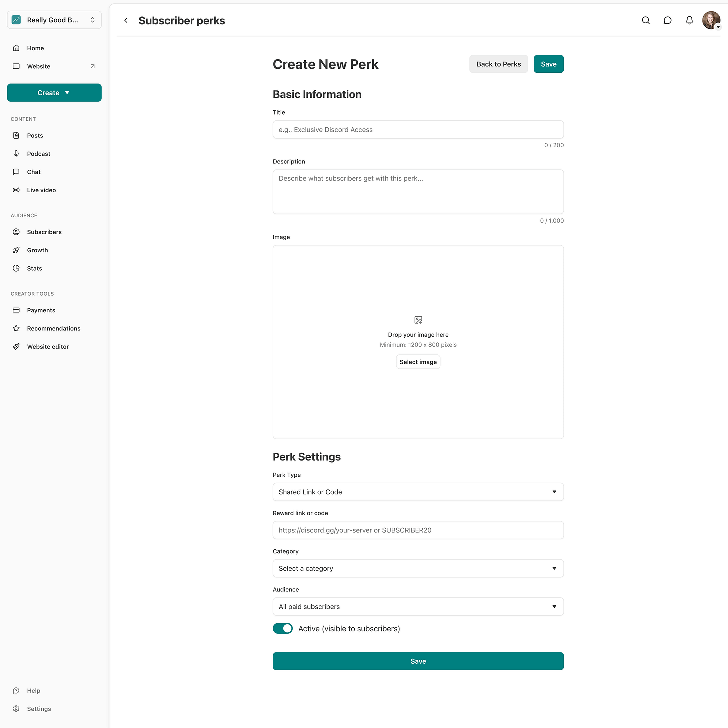The height and width of the screenshot is (728, 728).
Task: Expand the Create button menu
Action: [x=54, y=93]
